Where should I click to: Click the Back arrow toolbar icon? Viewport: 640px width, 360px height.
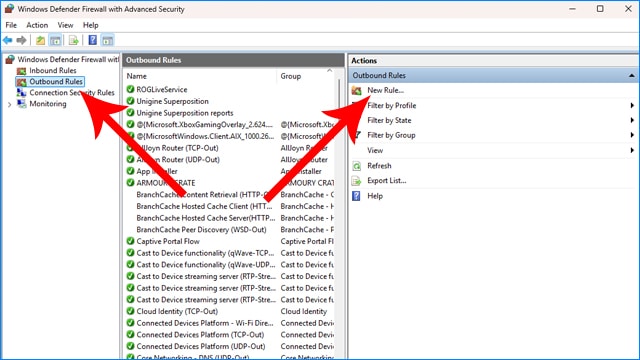click(x=8, y=40)
